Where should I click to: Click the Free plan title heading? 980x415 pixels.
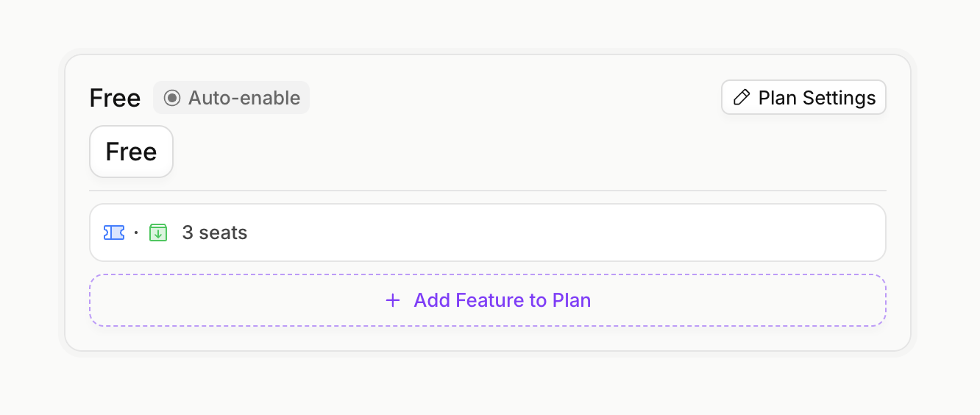(115, 98)
